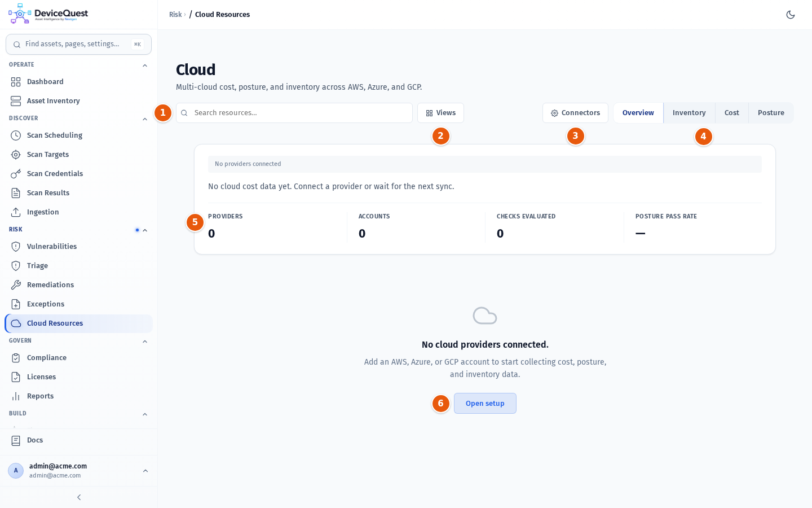The width and height of the screenshot is (812, 508).
Task: Focus the Search resources field
Action: pos(294,113)
